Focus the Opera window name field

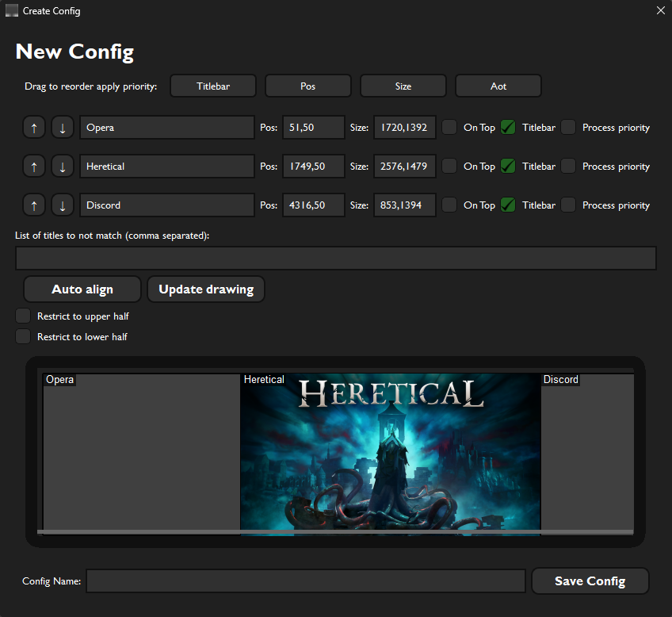[x=167, y=128]
